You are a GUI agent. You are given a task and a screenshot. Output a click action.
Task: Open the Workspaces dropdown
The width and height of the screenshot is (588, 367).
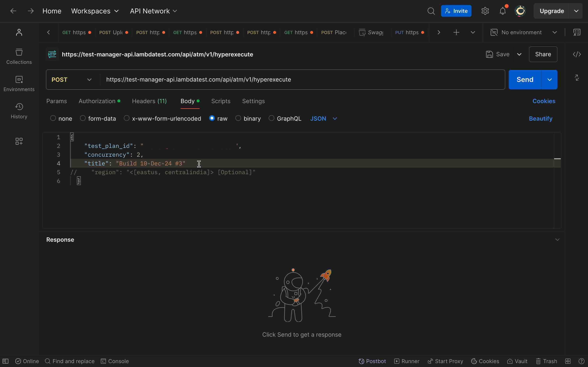pos(95,11)
